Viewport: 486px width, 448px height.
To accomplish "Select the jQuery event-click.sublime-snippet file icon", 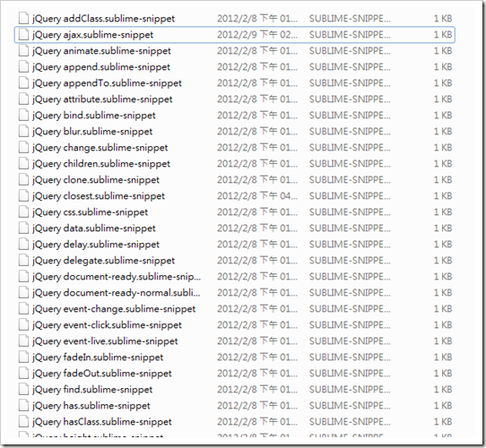I will pos(24,324).
